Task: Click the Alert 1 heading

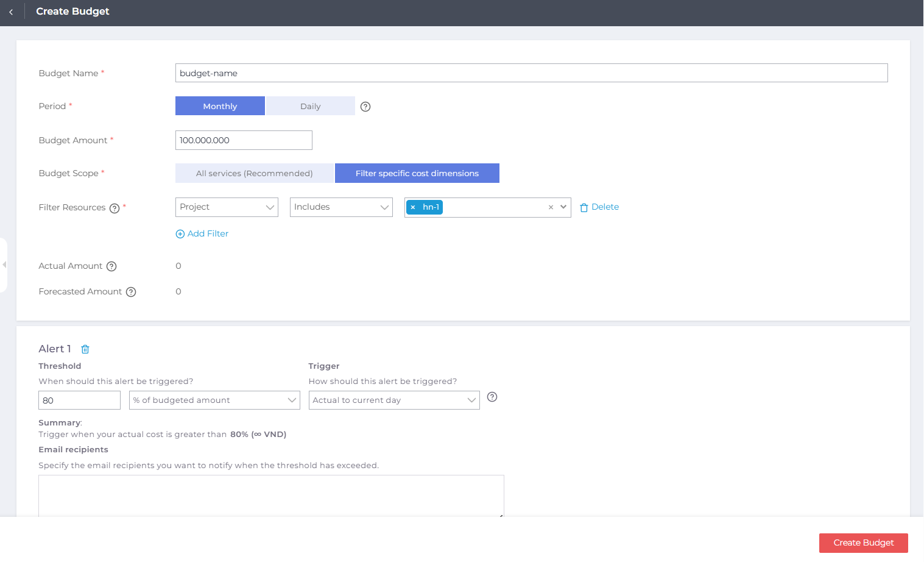Action: coord(55,349)
